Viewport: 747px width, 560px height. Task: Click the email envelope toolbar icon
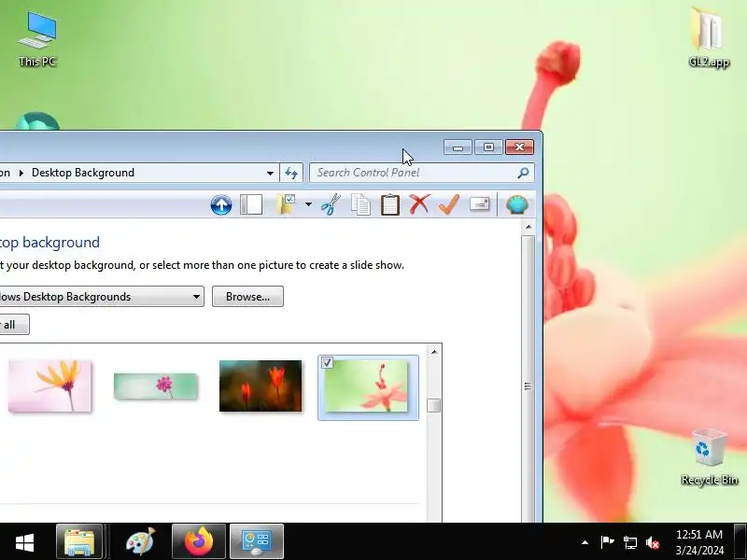pyautogui.click(x=480, y=204)
